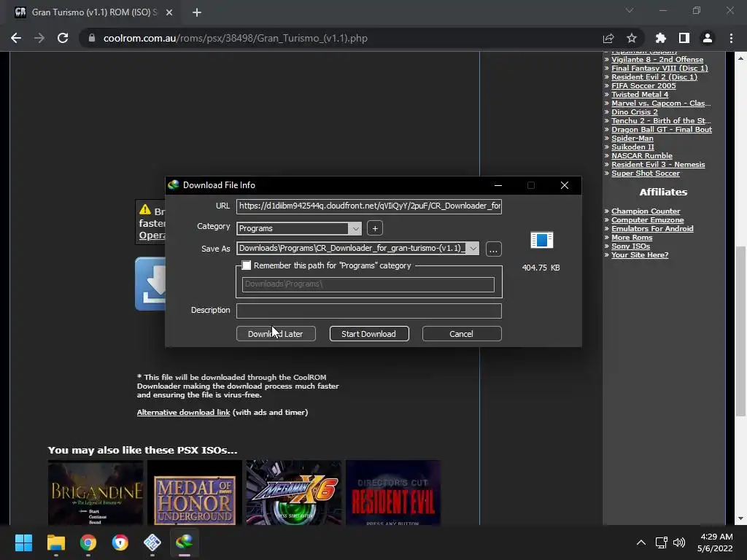
Task: Open Google Chrome from the taskbar
Action: tap(88, 542)
